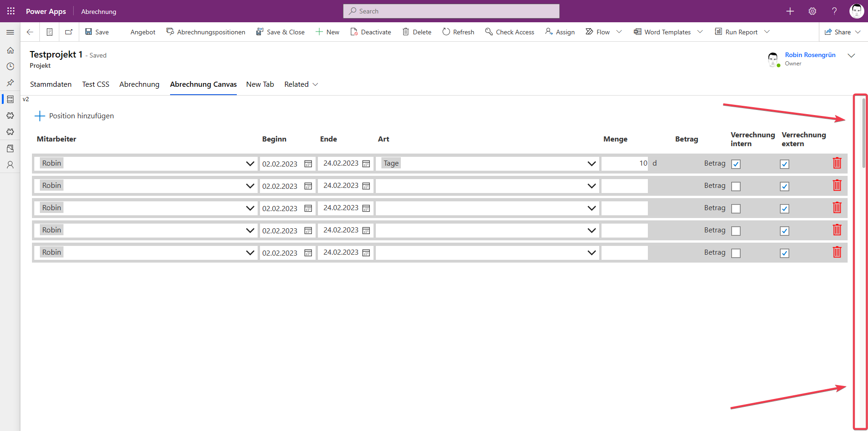Expand Art dropdown showing Tage
This screenshot has height=431, width=868.
[592, 164]
